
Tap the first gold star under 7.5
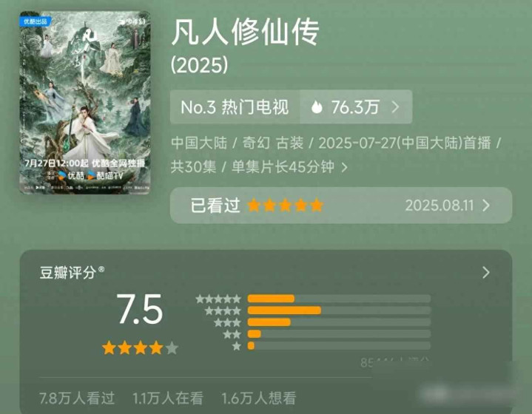coord(109,348)
